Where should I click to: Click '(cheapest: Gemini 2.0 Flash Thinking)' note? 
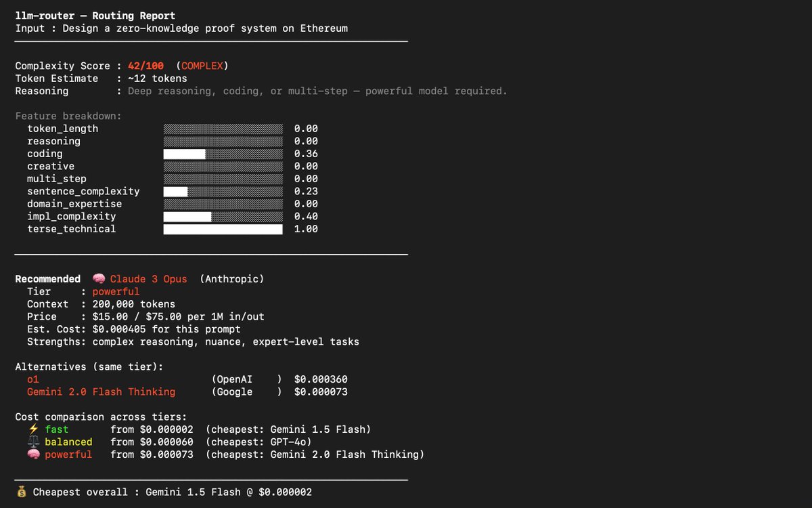[315, 454]
